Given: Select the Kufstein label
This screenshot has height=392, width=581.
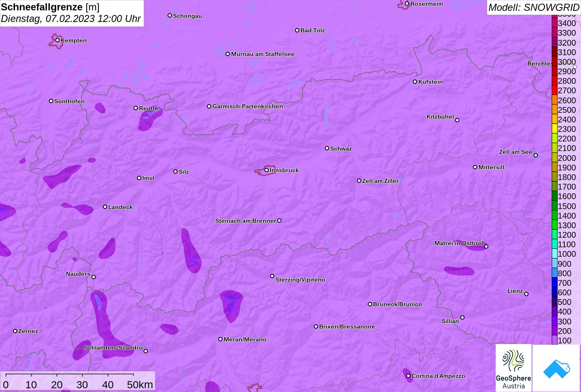Looking at the screenshot, I should 430,82.
